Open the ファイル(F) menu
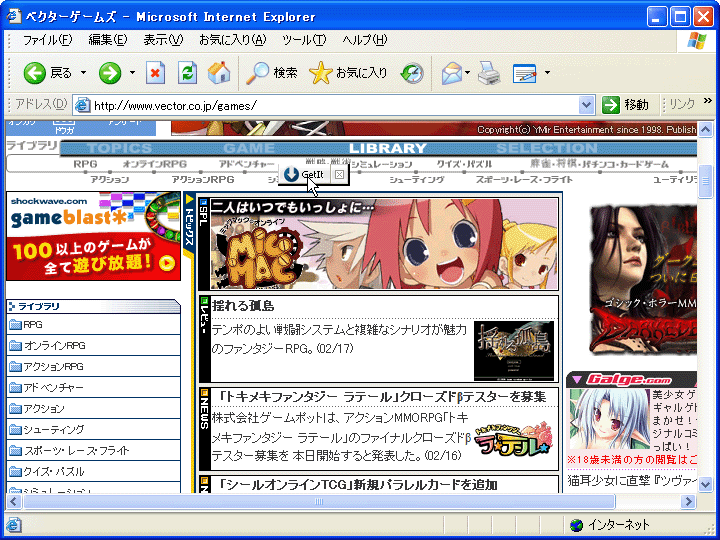The width and height of the screenshot is (720, 540). click(47, 40)
